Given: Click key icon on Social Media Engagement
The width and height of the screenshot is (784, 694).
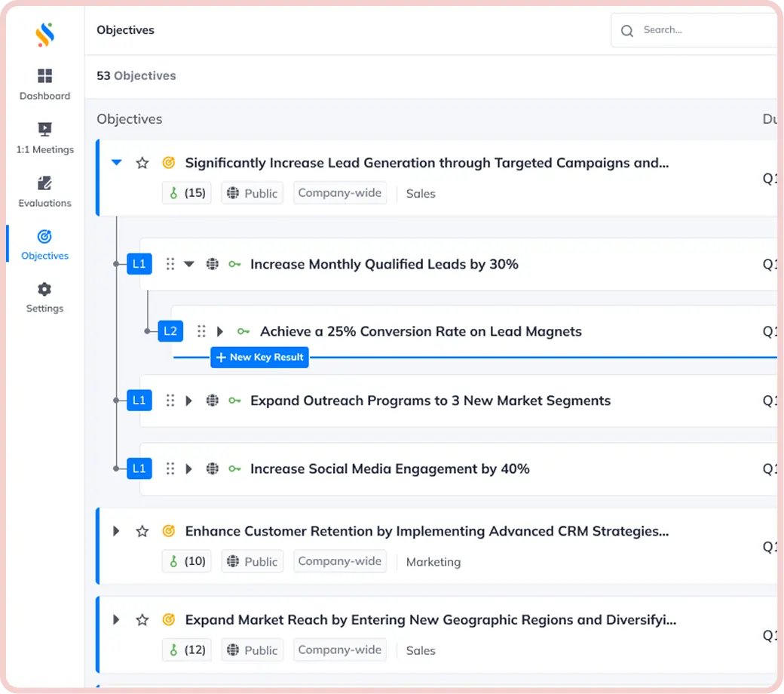Looking at the screenshot, I should pos(234,469).
